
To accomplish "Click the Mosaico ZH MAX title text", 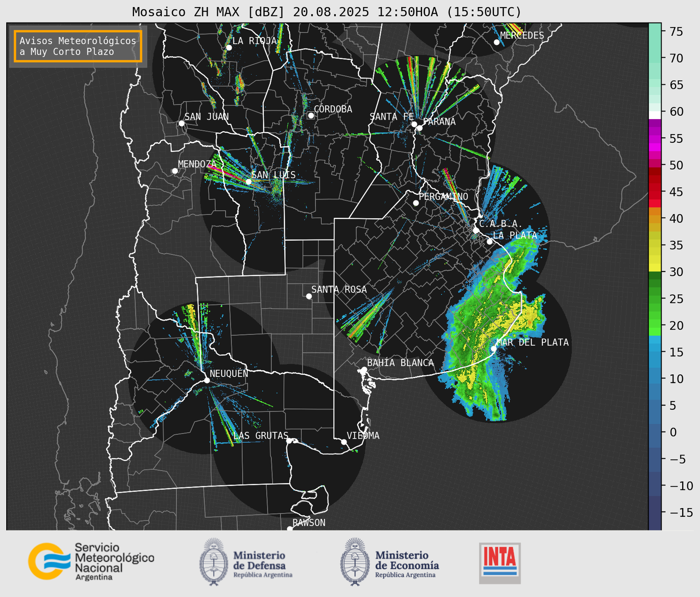I will point(327,12).
